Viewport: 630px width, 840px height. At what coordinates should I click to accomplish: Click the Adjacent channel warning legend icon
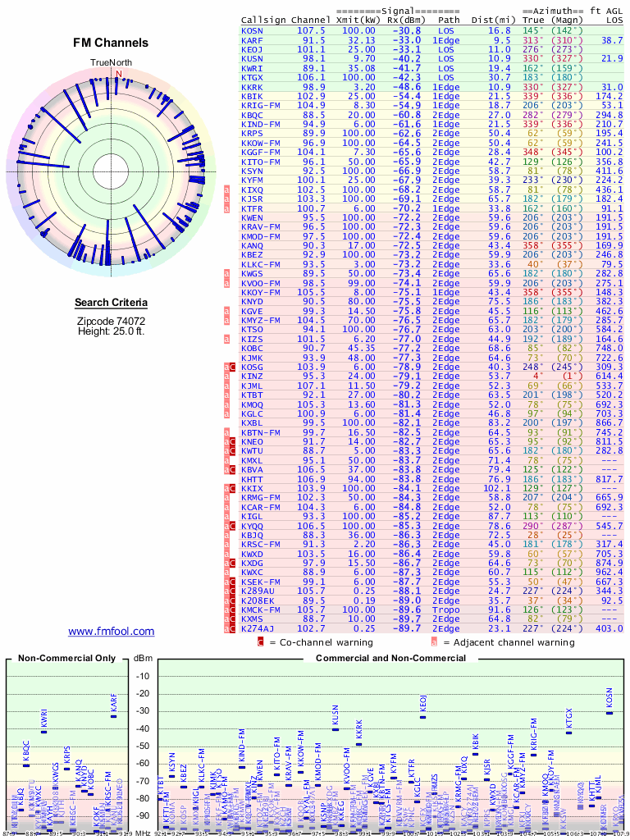click(434, 642)
